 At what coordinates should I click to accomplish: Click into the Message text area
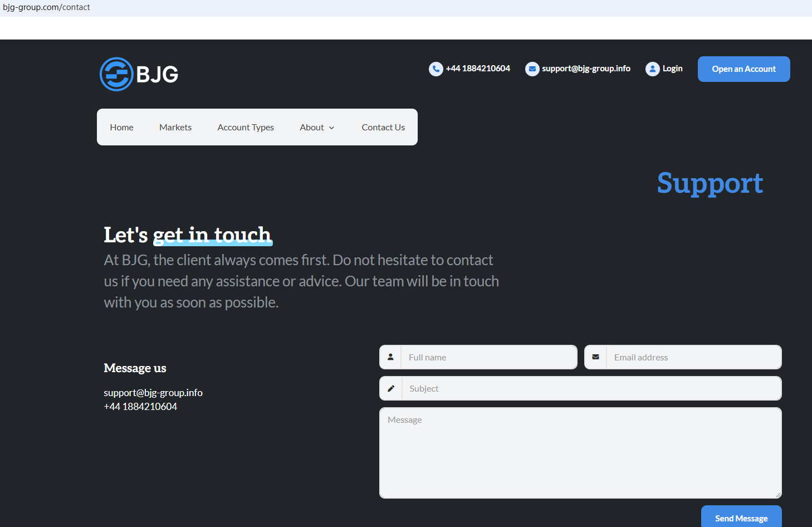pyautogui.click(x=580, y=453)
